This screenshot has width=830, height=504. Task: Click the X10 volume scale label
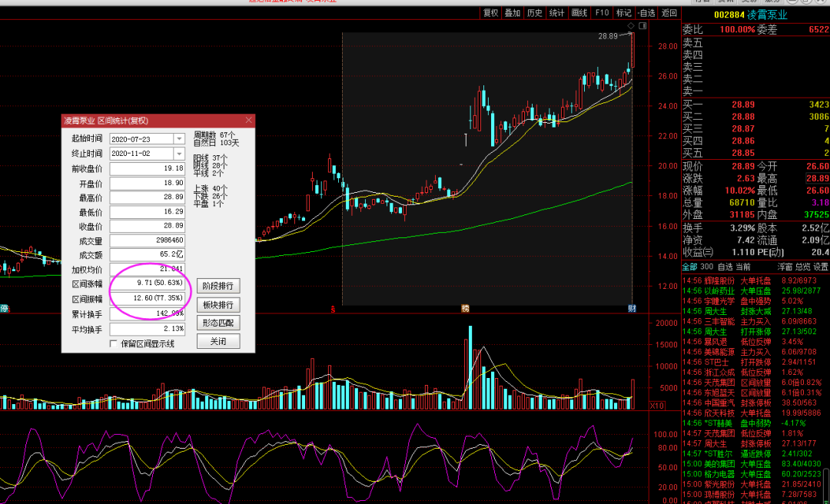click(x=657, y=406)
